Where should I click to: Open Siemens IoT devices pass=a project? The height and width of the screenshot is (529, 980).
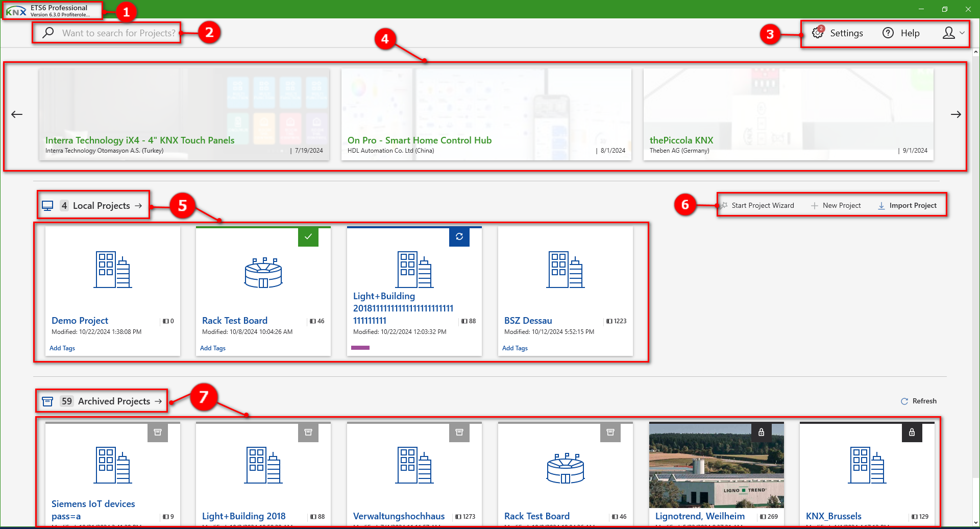(x=93, y=510)
